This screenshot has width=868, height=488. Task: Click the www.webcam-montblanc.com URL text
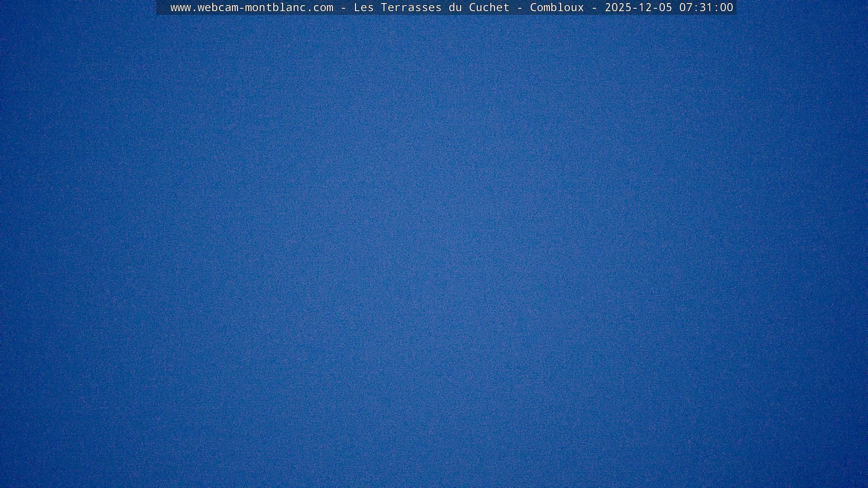coord(252,7)
